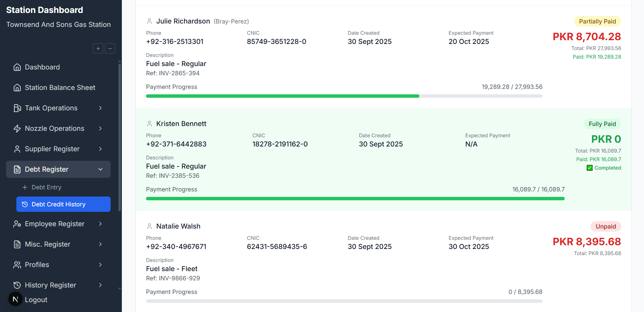Select the Tank Operations fuel pump icon
The width and height of the screenshot is (644, 312).
(x=17, y=108)
